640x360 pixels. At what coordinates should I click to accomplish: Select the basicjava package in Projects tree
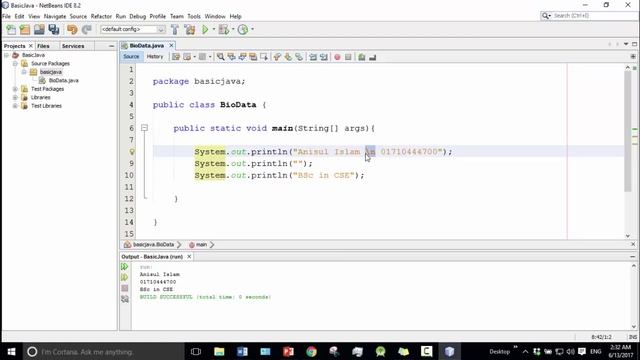pyautogui.click(x=51, y=72)
